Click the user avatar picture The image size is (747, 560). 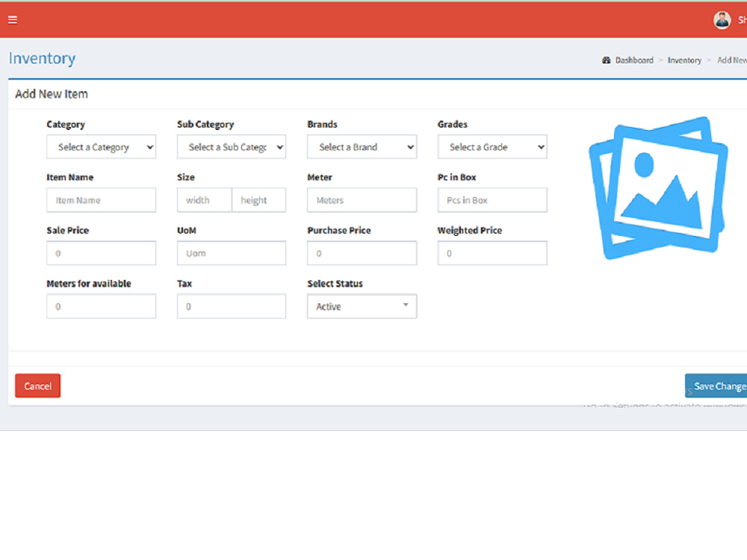click(x=722, y=20)
